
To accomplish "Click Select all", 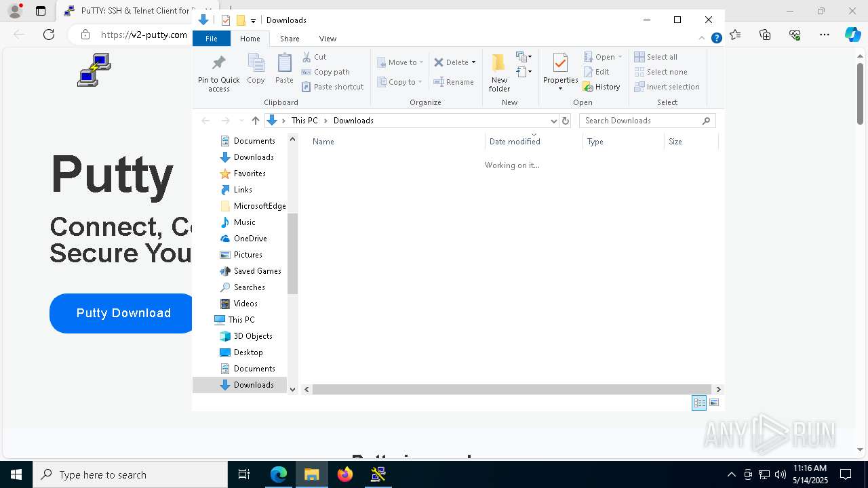I will [656, 57].
